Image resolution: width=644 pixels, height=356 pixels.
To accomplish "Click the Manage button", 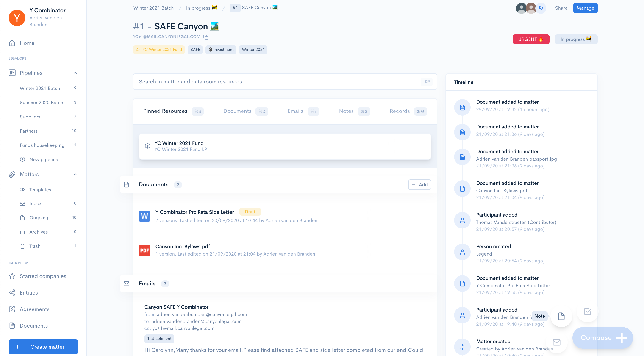I will coord(585,8).
